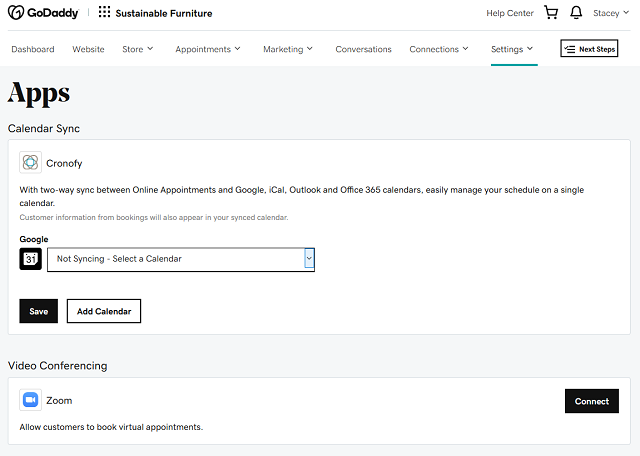The width and height of the screenshot is (640, 456).
Task: Open the app grid launcher icon
Action: pyautogui.click(x=104, y=12)
